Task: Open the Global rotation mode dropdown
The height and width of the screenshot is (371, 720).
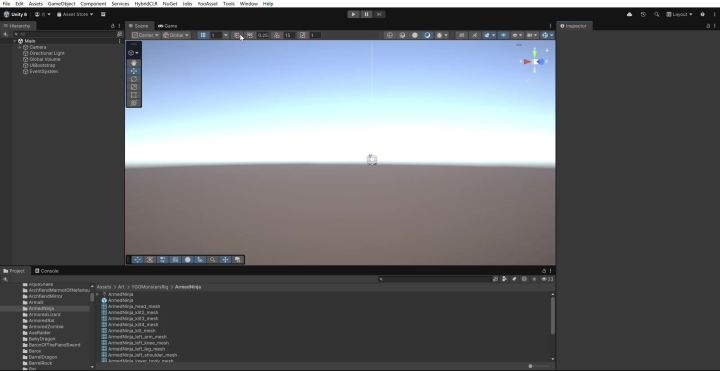Action: (x=176, y=35)
